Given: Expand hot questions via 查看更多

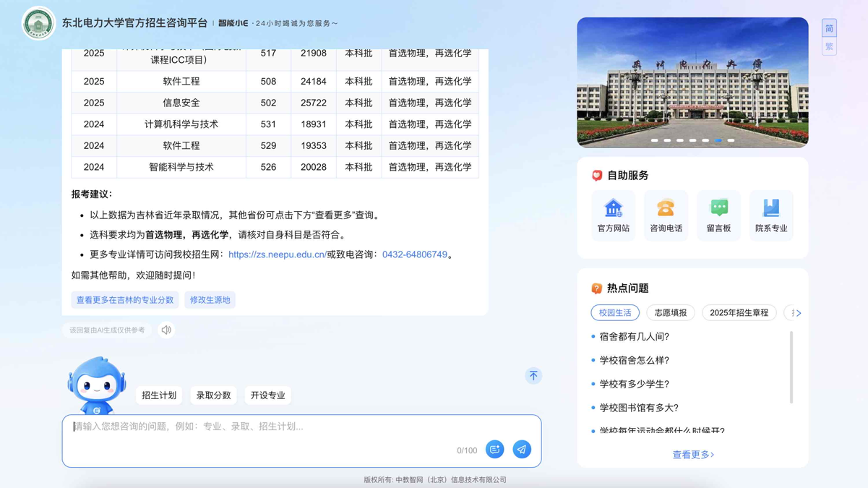Looking at the screenshot, I should coord(692,455).
